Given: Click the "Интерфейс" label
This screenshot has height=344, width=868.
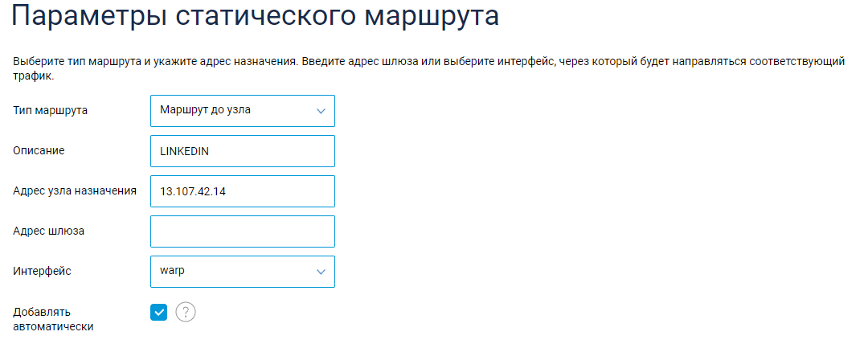Looking at the screenshot, I should point(43,272).
